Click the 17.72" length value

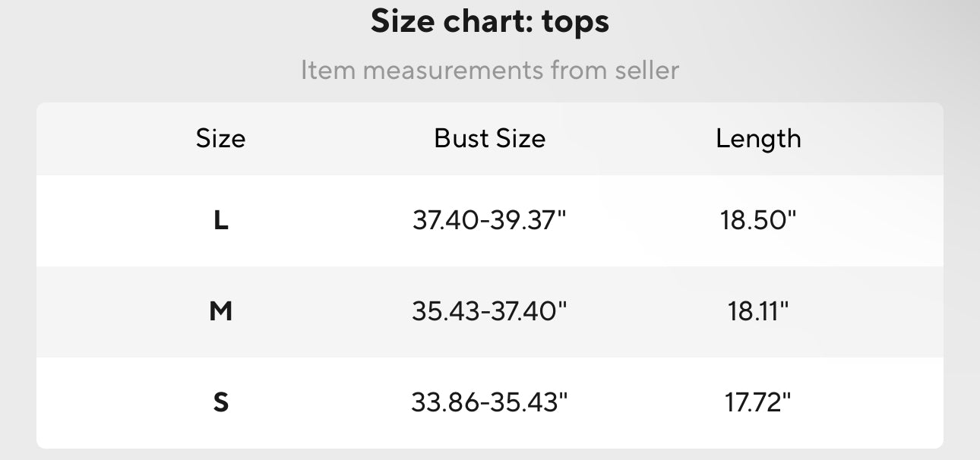pyautogui.click(x=758, y=402)
